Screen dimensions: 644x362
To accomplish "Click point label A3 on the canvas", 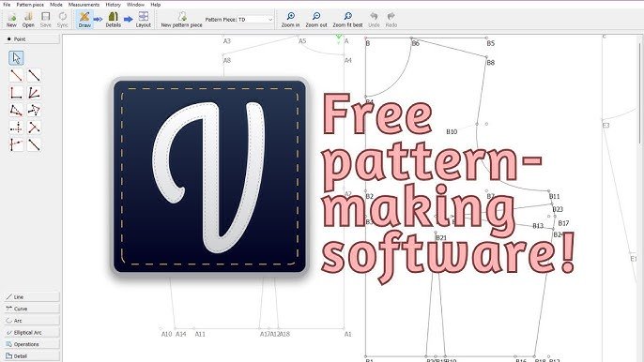I will coord(227,41).
